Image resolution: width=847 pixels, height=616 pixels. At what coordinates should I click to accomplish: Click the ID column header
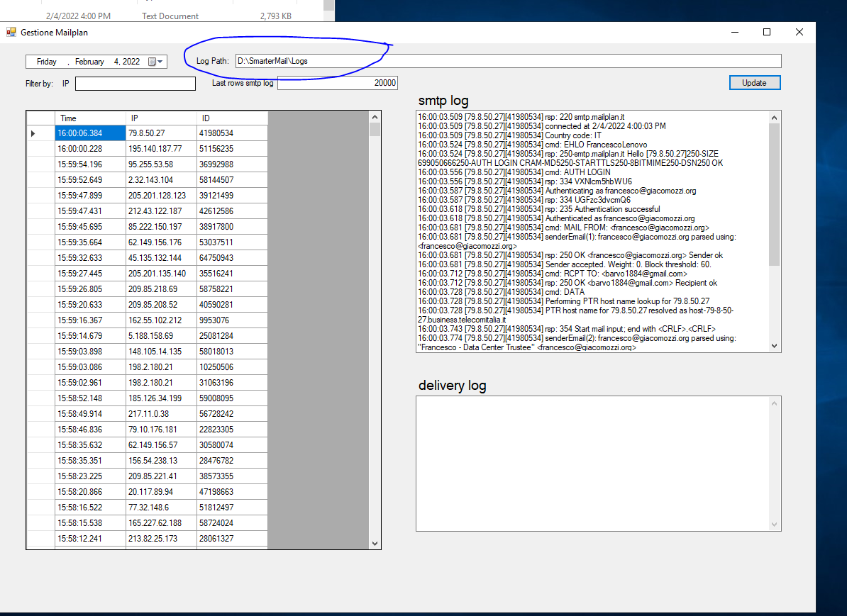pyautogui.click(x=232, y=118)
